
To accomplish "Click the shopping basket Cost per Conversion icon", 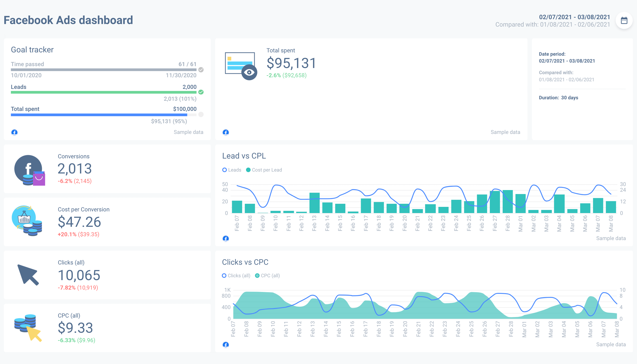I will coord(27,221).
